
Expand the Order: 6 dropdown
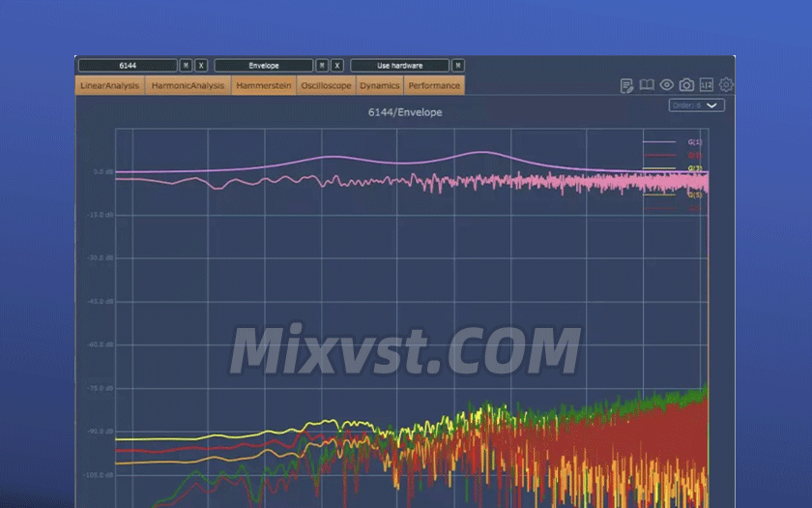696,105
